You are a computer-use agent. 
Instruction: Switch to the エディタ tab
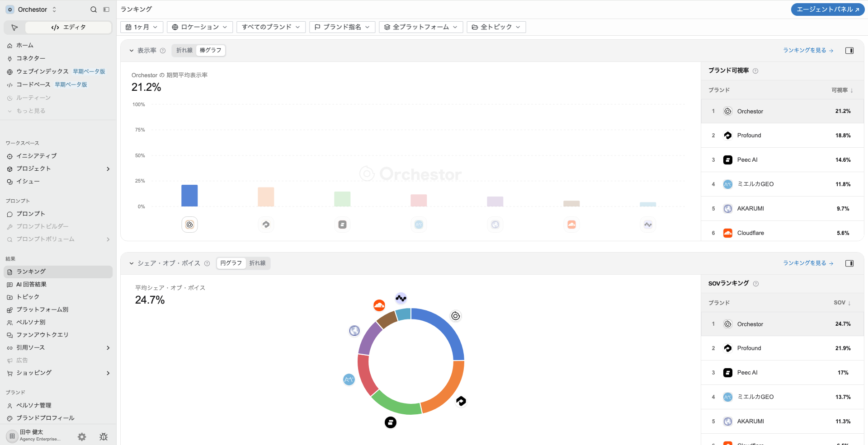68,28
